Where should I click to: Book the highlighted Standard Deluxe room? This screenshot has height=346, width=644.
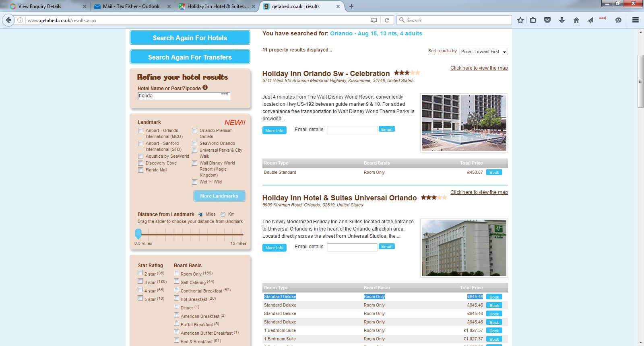[x=494, y=297]
